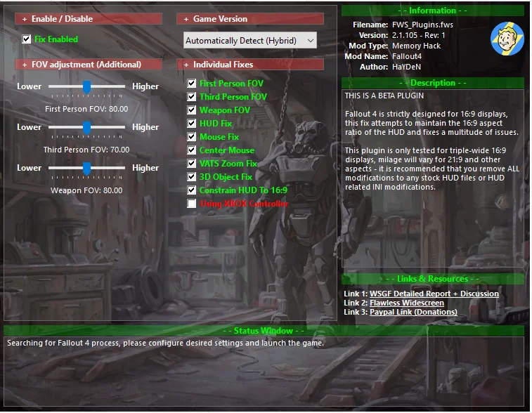Click the First Person FOV slider handle

(x=87, y=87)
